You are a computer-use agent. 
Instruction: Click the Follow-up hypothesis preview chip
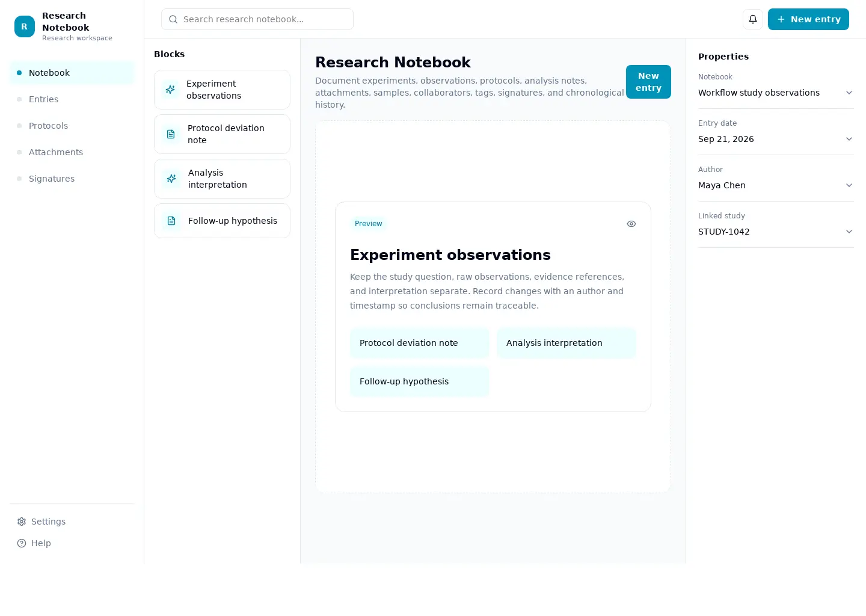pos(420,381)
